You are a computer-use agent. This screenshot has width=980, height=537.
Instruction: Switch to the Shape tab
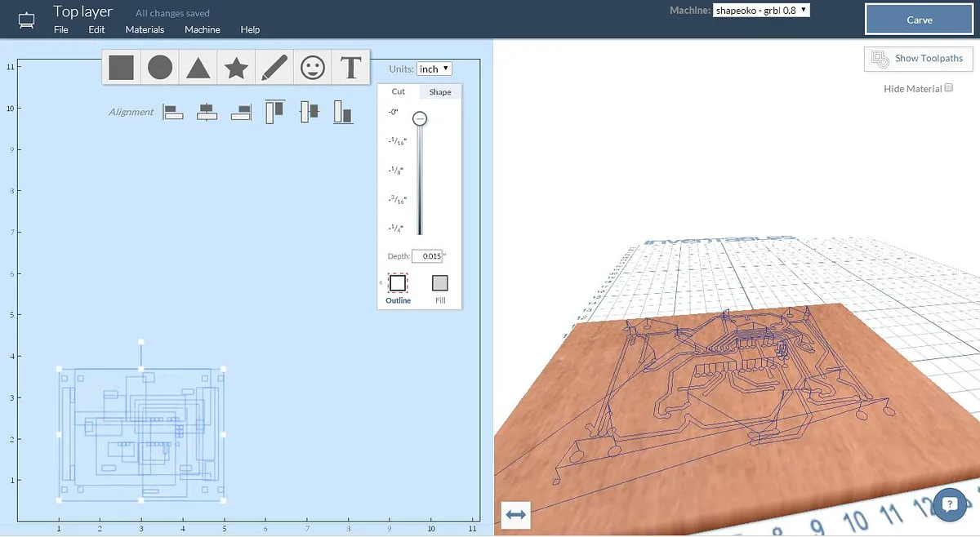440,92
